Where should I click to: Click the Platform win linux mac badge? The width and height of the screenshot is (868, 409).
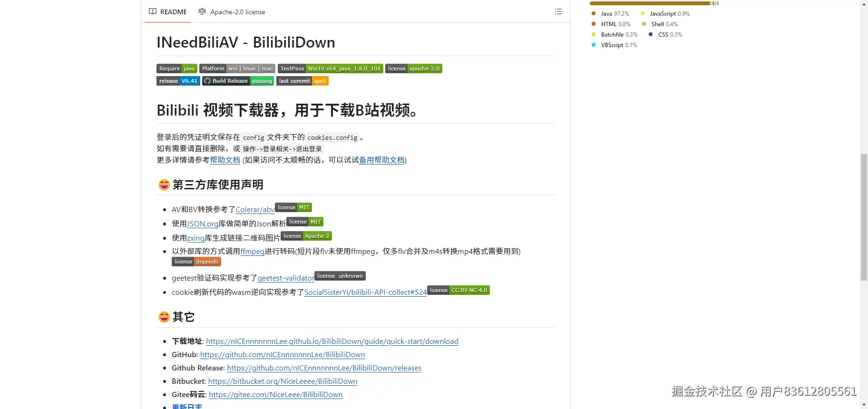pos(237,68)
